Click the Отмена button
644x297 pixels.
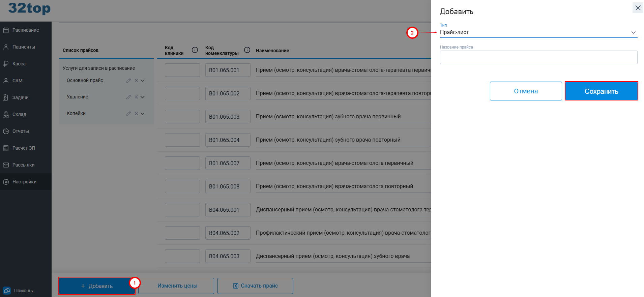click(x=526, y=91)
